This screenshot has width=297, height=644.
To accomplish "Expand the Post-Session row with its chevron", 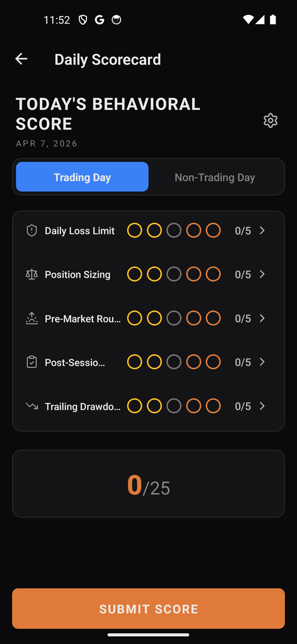I will (x=262, y=362).
